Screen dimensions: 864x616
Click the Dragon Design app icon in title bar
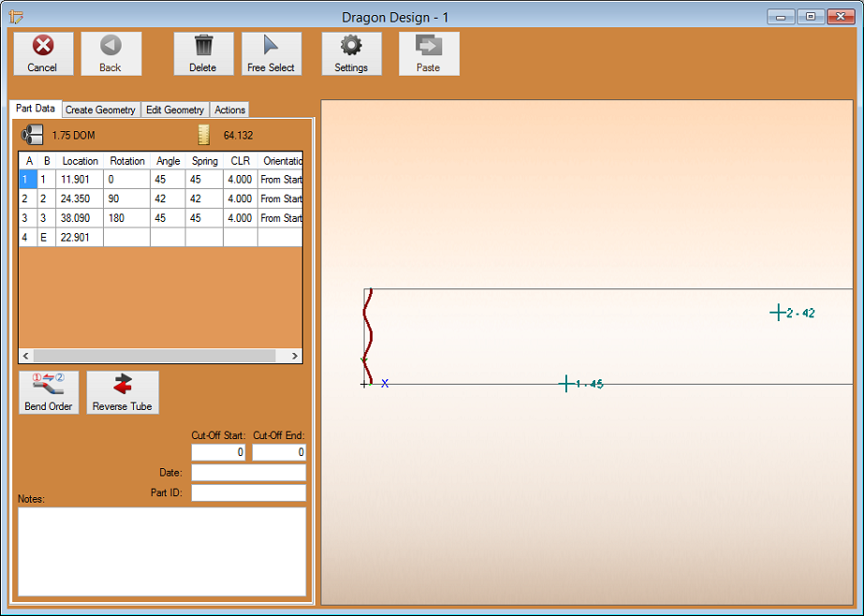pos(16,17)
